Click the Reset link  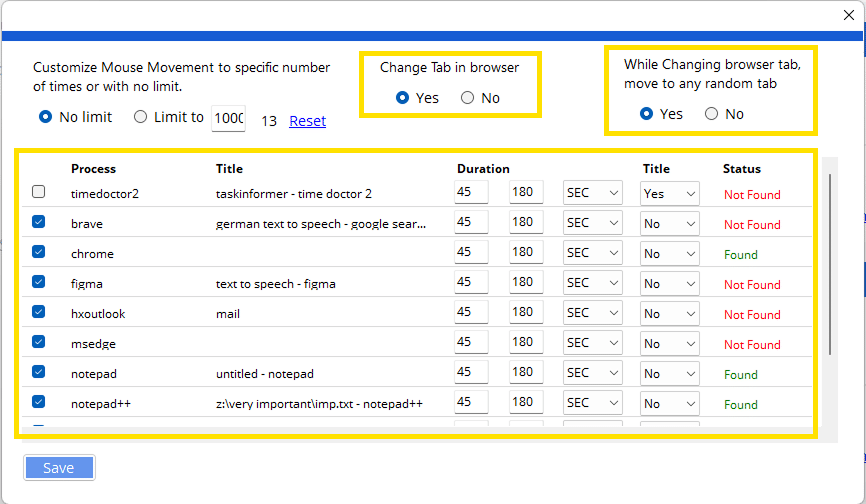pyautogui.click(x=307, y=121)
